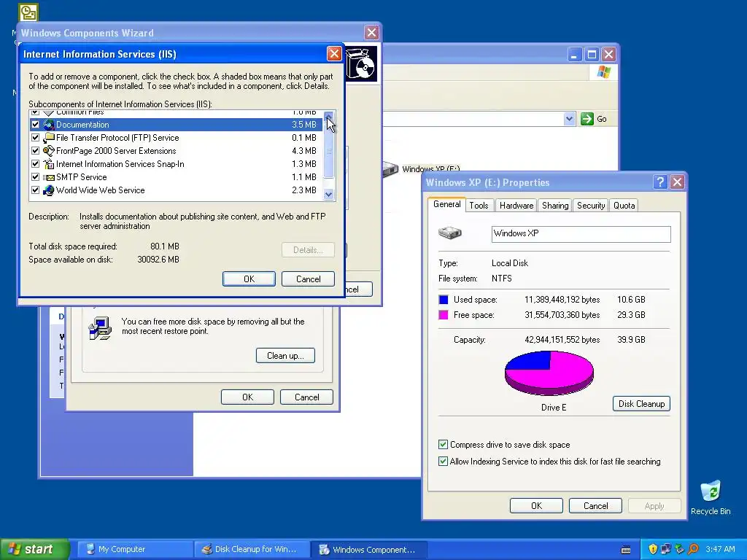Image resolution: width=747 pixels, height=560 pixels.
Task: Switch to the Hardware tab
Action: 516,205
